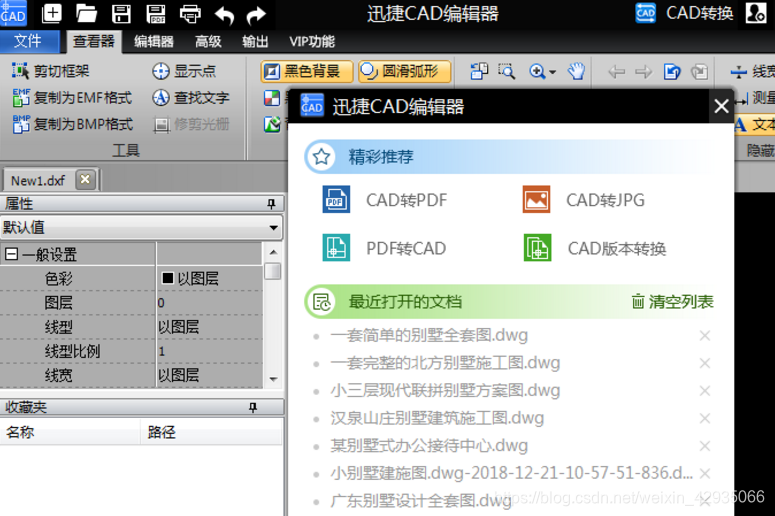Edit the 线型比例 value
This screenshot has height=516, width=775.
[x=210, y=351]
